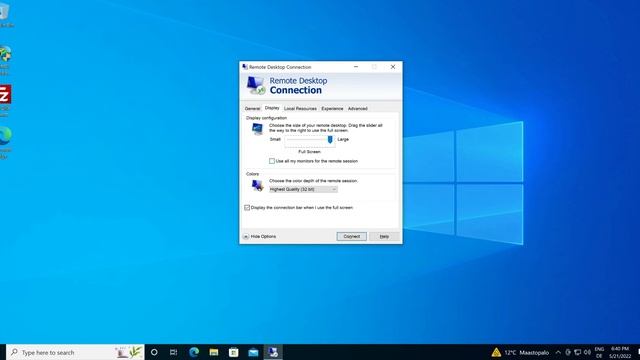Open the color depth dropdown
This screenshot has height=360, width=640.
(x=303, y=189)
